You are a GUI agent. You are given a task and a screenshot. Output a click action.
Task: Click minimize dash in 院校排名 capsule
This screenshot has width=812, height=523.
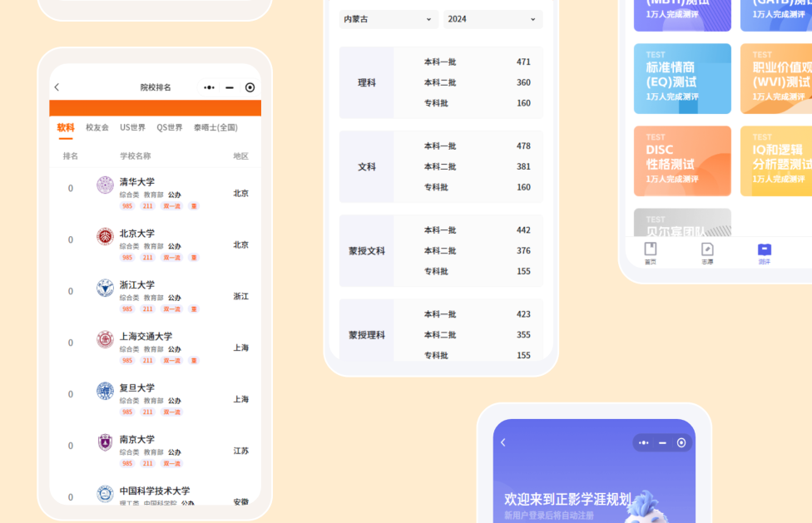click(230, 87)
